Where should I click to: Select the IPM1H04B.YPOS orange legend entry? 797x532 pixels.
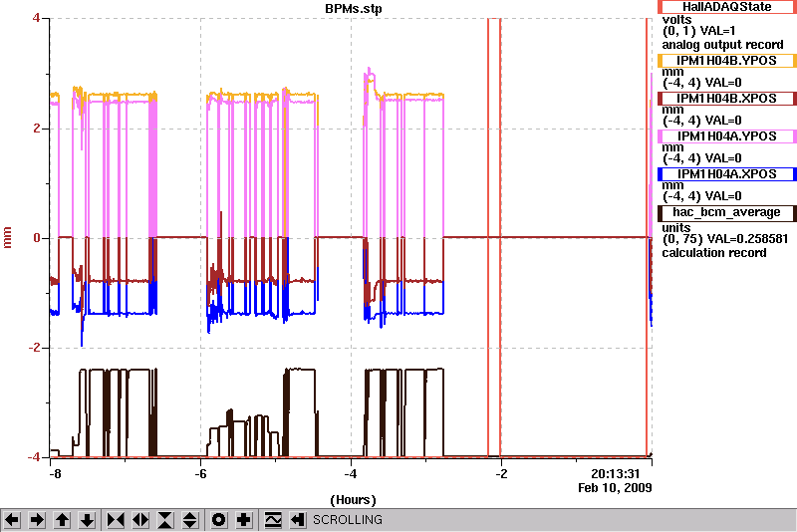click(x=727, y=61)
